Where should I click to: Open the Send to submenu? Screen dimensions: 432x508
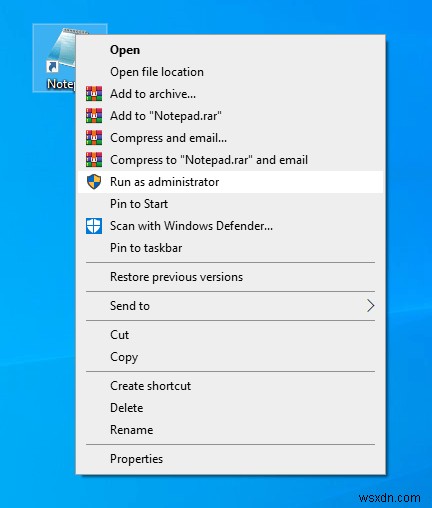tap(230, 306)
